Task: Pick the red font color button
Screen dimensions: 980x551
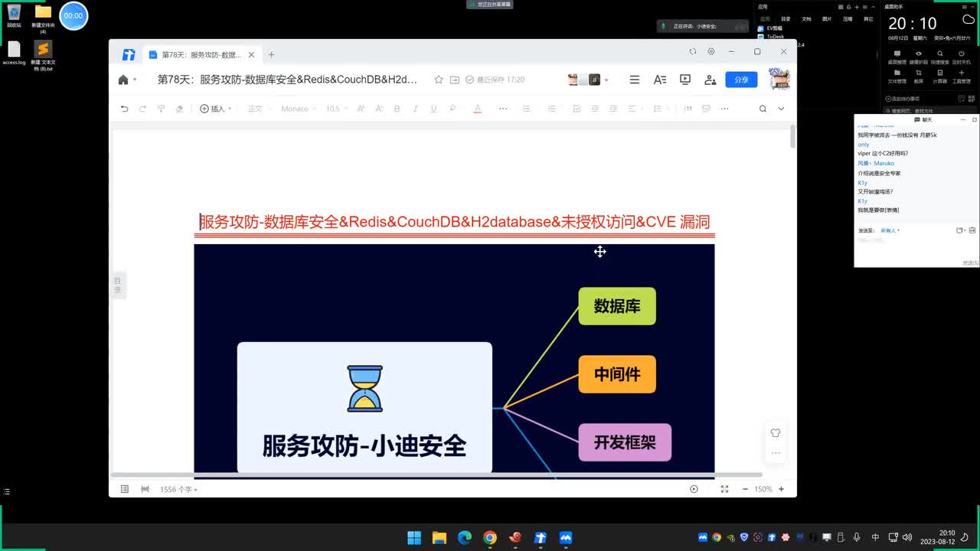Action: [477, 109]
